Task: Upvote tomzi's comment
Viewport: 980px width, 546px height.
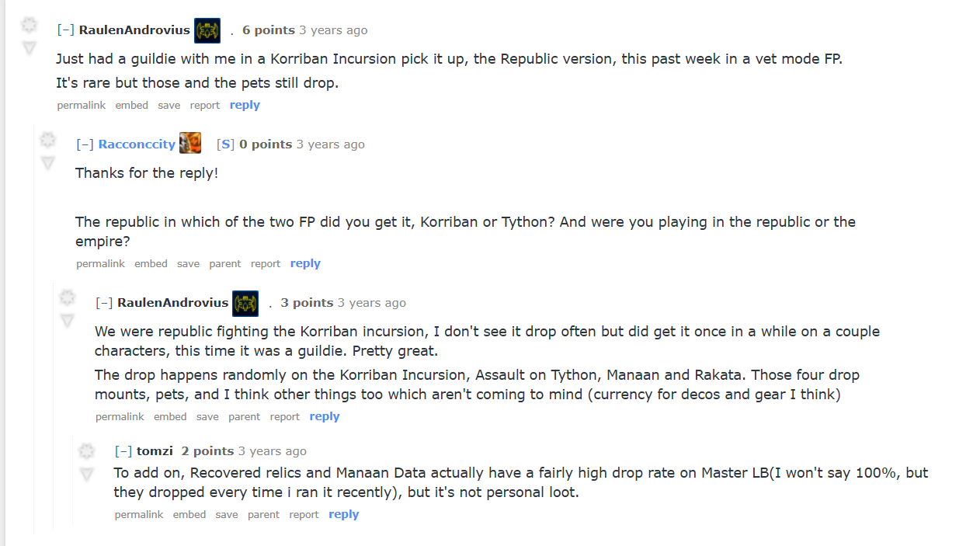Action: pyautogui.click(x=86, y=451)
